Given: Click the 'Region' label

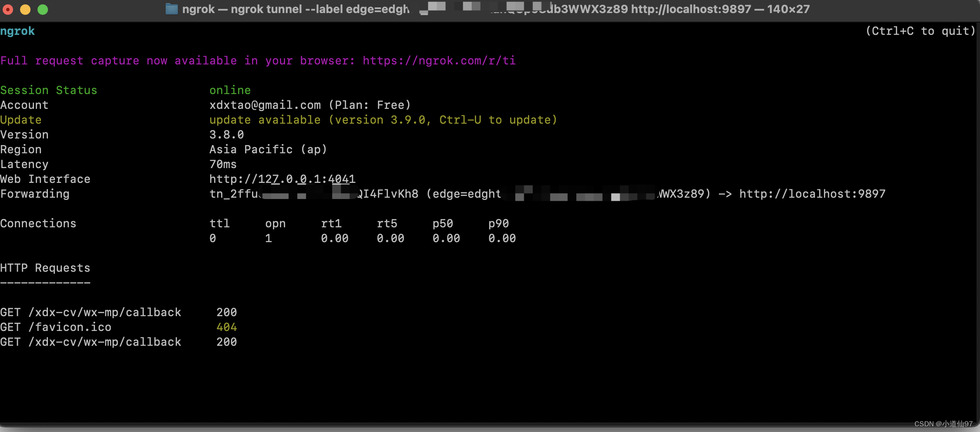Looking at the screenshot, I should (21, 149).
